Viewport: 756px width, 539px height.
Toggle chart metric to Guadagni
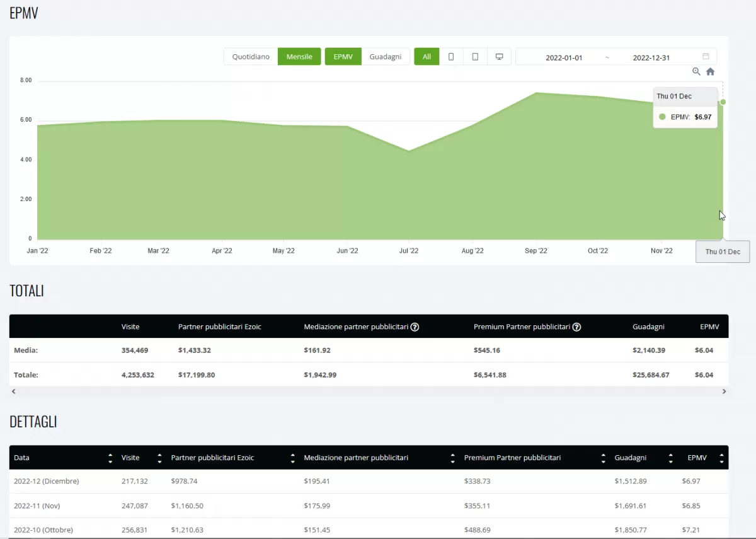pos(385,57)
